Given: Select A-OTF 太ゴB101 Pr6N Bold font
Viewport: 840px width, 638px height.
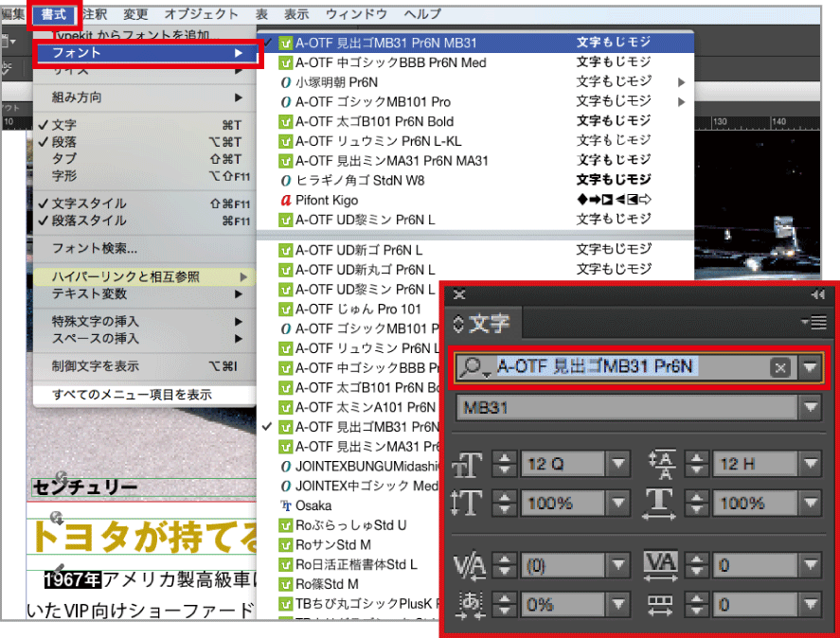Looking at the screenshot, I should point(475,121).
